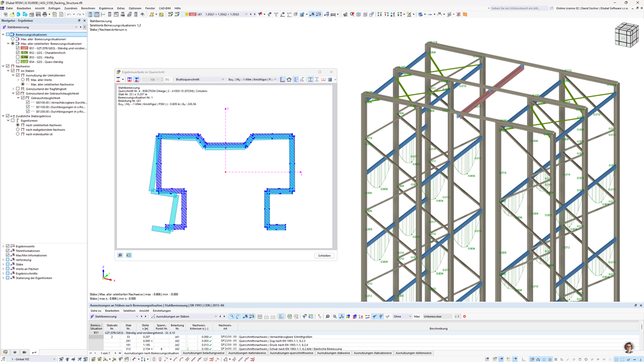Uncheck the Nachweise checkbox in navigator
644x362 pixels.
(8, 66)
